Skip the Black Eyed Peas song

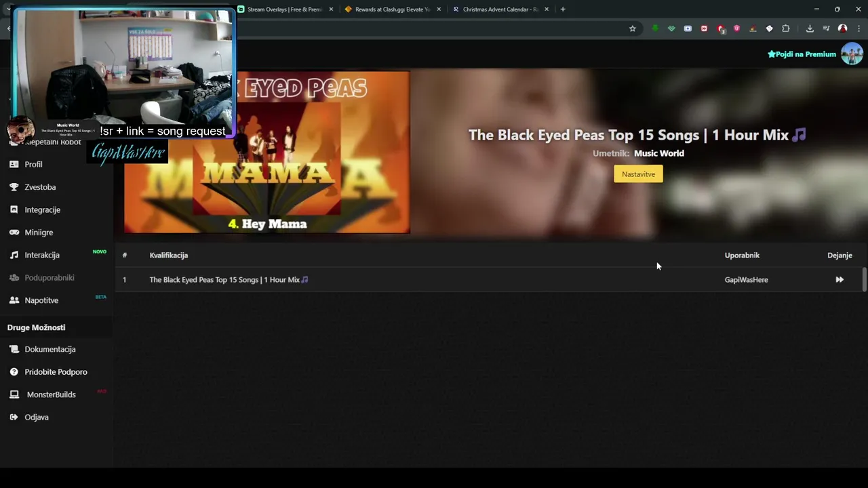point(840,279)
